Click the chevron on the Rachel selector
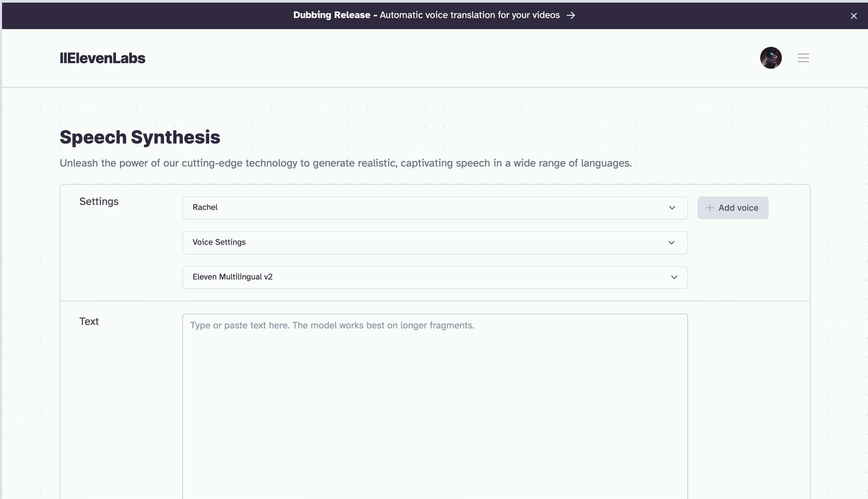The image size is (868, 499). (672, 208)
